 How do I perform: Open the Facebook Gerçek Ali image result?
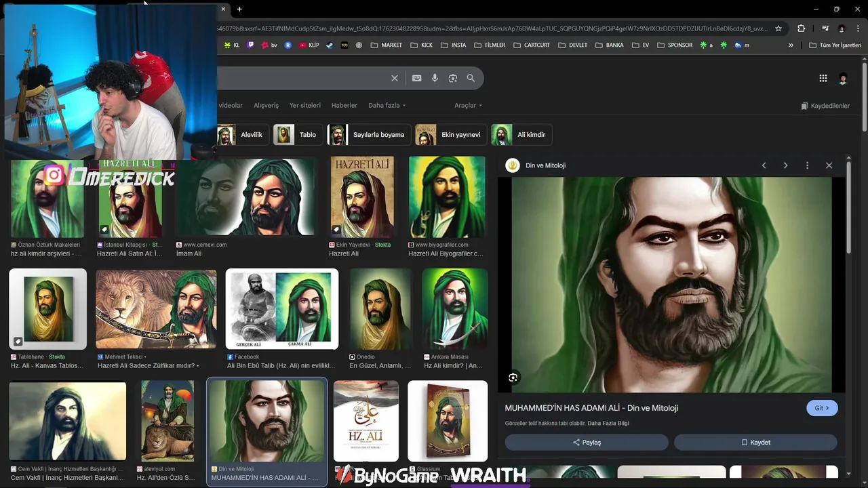pyautogui.click(x=282, y=309)
